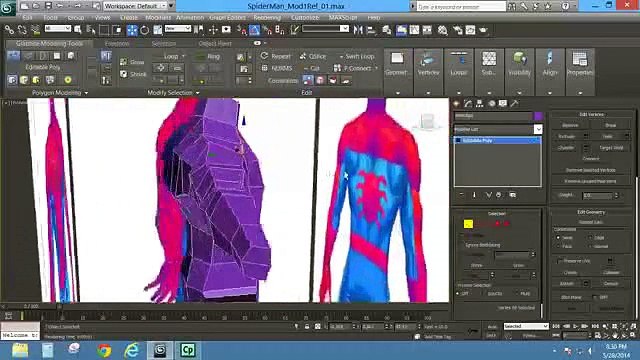Click the Rectangular Selection Region icon
Viewport: 640px width, 360px height.
click(104, 30)
